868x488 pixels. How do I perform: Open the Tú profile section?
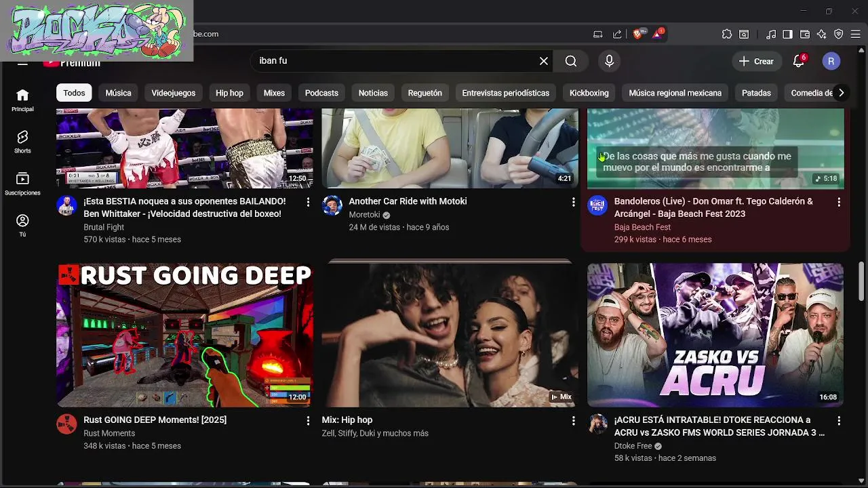[x=22, y=221]
